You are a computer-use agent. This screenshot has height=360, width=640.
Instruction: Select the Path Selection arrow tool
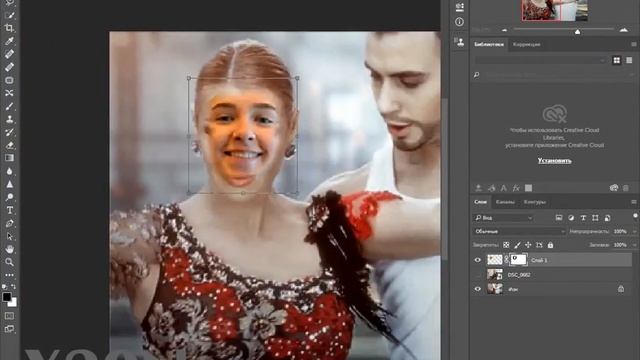(9, 236)
